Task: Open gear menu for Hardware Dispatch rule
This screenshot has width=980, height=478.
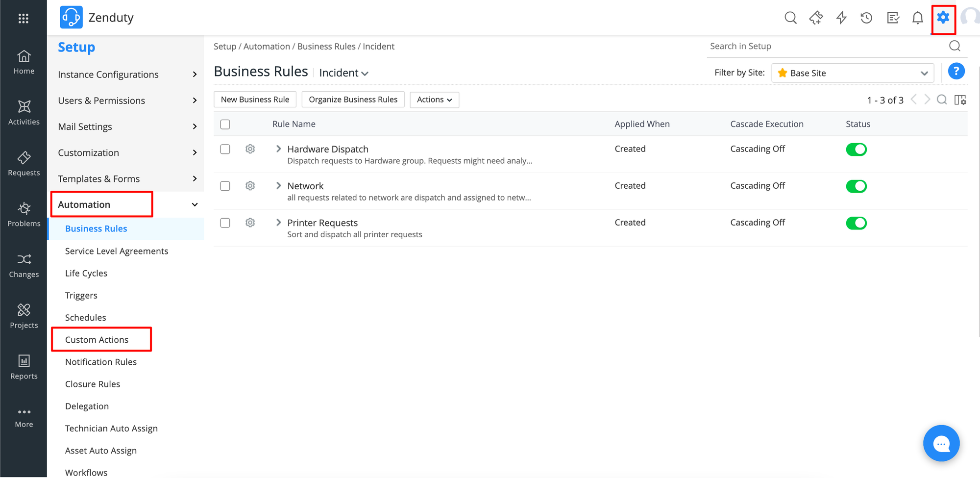Action: [x=250, y=149]
